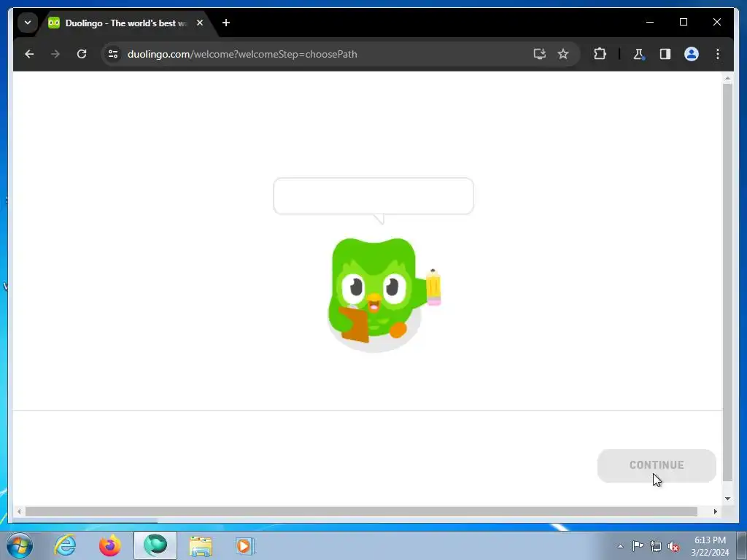This screenshot has width=747, height=560.
Task: Click the scroll left arrow
Action: coord(19,511)
